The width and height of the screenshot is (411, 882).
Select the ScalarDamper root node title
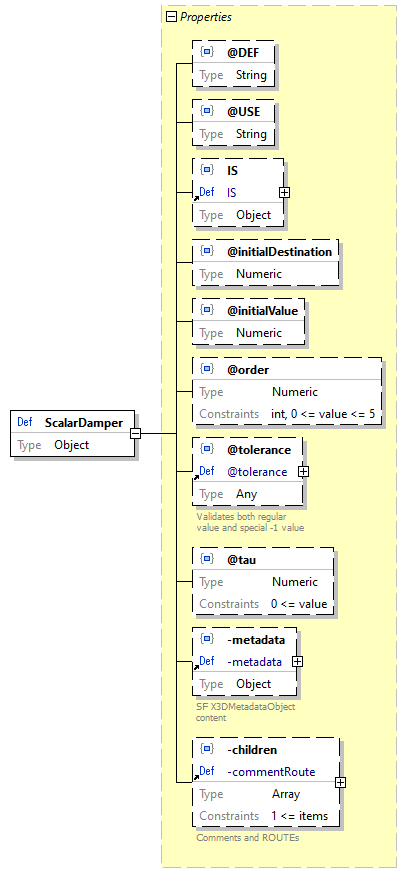84,422
